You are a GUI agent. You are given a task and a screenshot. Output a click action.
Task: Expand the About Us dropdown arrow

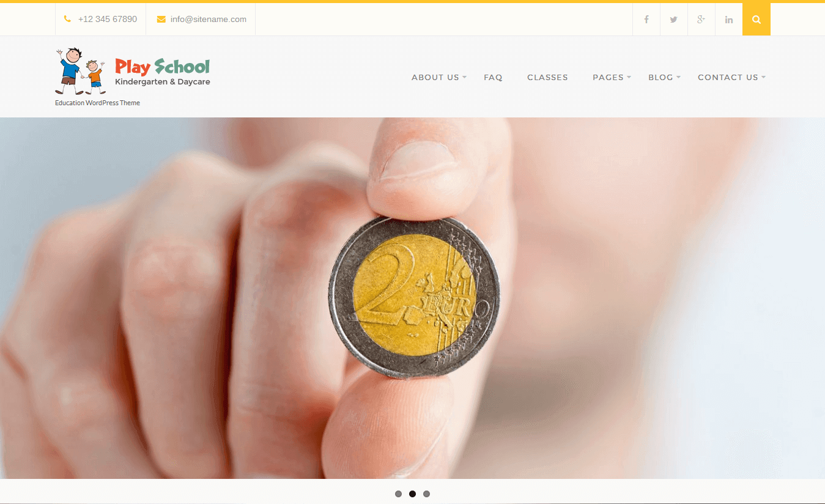(x=464, y=77)
